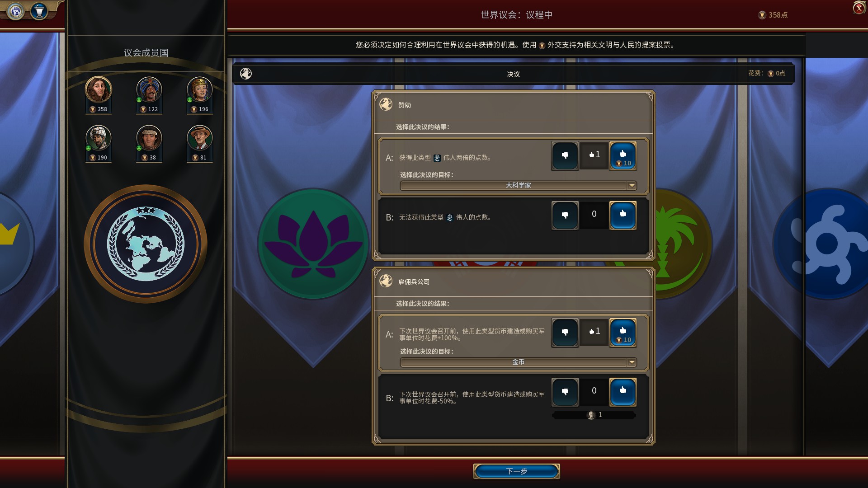Image resolution: width=868 pixels, height=488 pixels.
Task: Downvote option A of the 赞助 resolution
Action: click(x=565, y=156)
